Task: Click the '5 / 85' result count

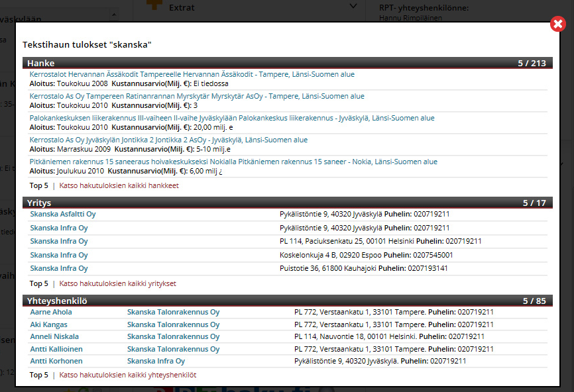Action: point(534,301)
